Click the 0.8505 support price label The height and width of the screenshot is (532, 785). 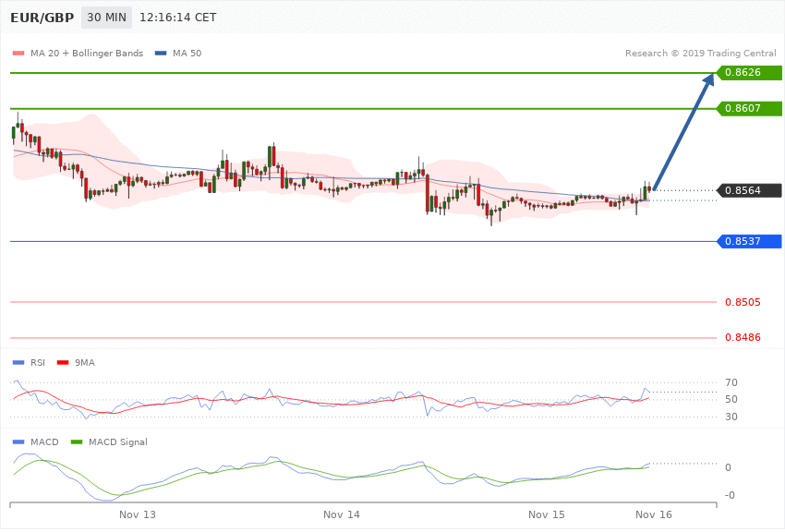(x=743, y=302)
